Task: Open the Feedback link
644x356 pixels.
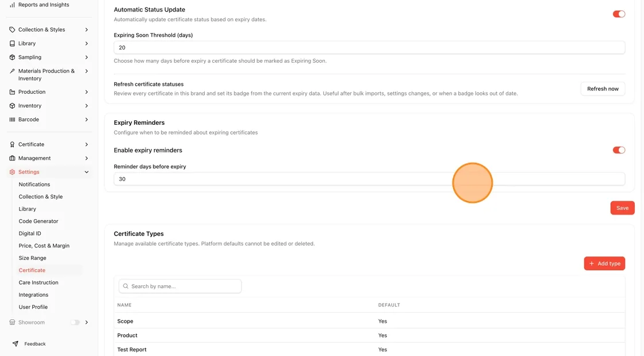Action: tap(35, 344)
